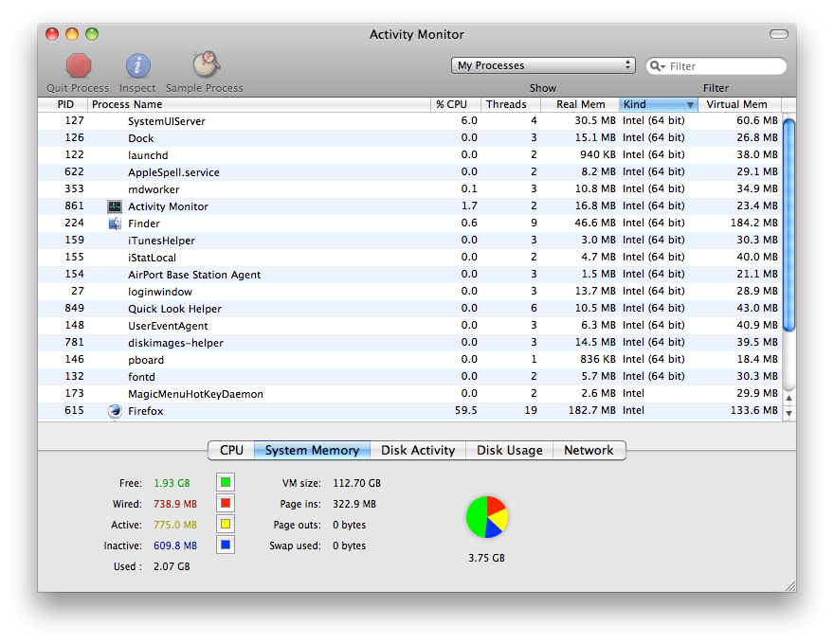
Task: Select the AppleSpell.service process row
Action: (x=410, y=171)
